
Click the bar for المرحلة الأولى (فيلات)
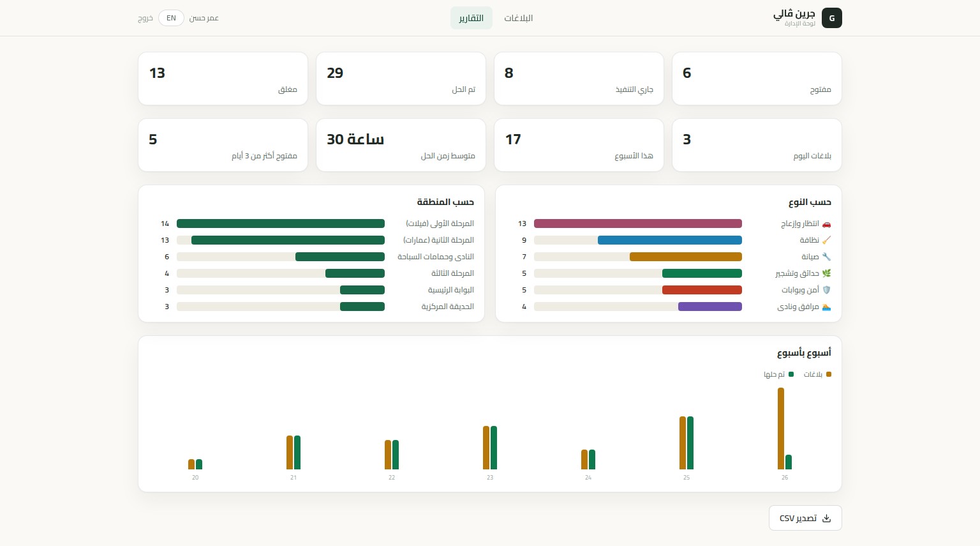click(281, 224)
